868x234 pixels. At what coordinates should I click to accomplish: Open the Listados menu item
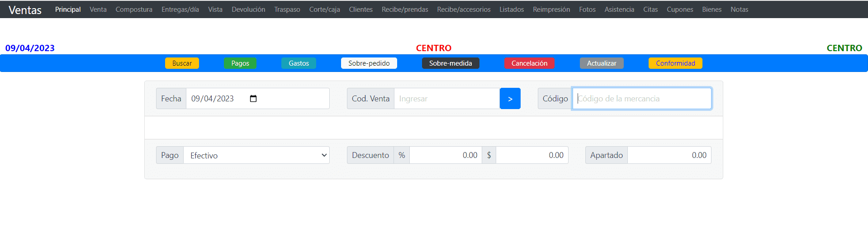point(512,10)
